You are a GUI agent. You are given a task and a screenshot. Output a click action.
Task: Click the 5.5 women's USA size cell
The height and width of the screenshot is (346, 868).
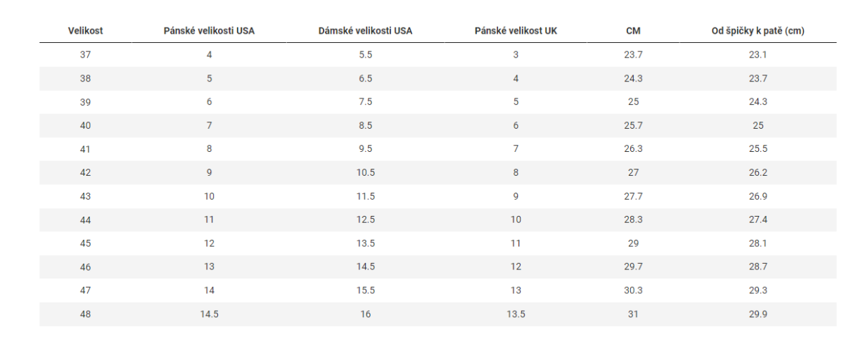click(366, 55)
